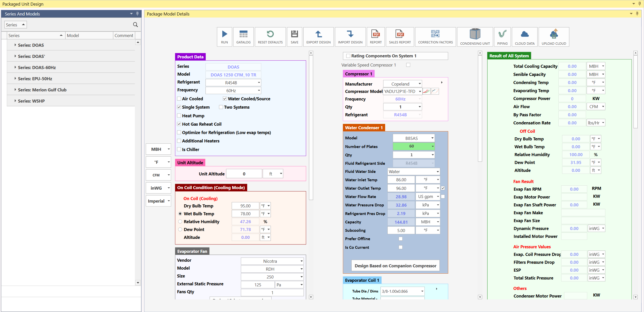Click the RESET DEFAULTS icon
The width and height of the screenshot is (644, 312).
[270, 37]
